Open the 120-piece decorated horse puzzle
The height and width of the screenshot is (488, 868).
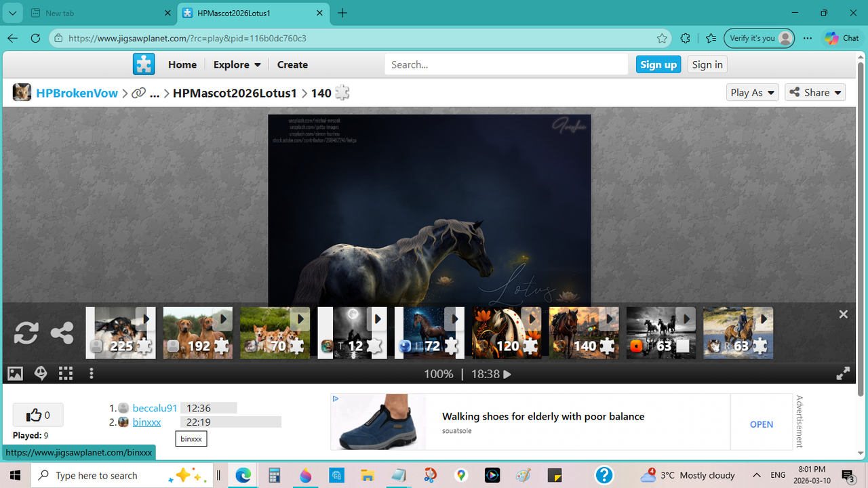tap(507, 333)
